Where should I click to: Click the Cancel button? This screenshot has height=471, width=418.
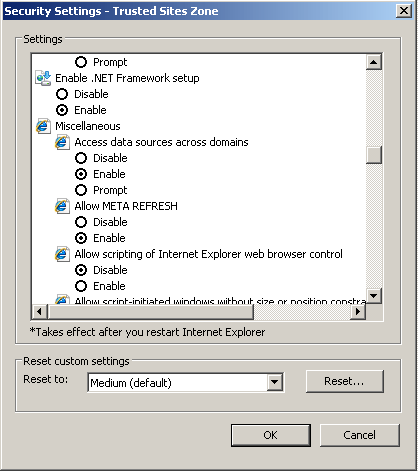pos(360,435)
